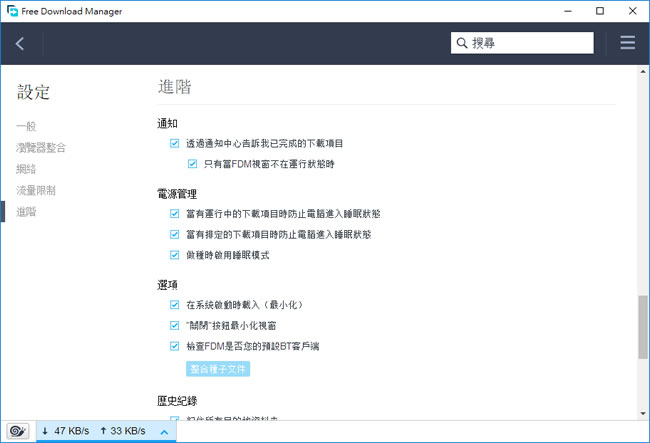Toggle "關閉"按鈕最小化視窗 checkbox

click(175, 325)
